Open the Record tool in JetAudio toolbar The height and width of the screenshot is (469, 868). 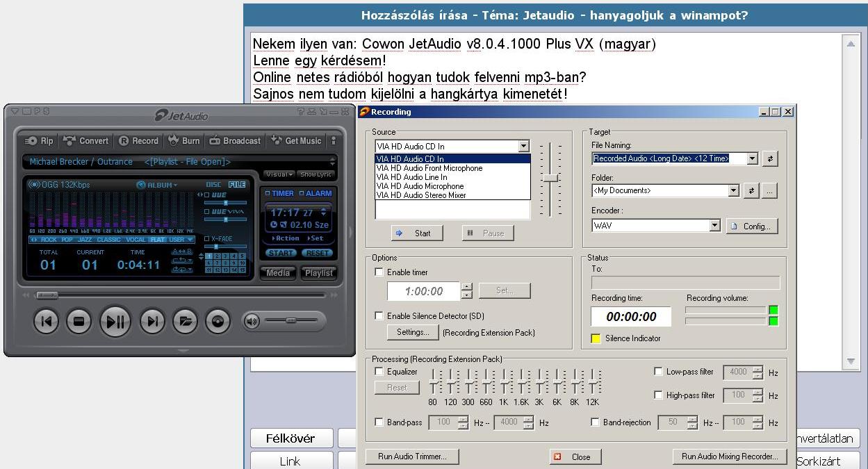tap(138, 140)
